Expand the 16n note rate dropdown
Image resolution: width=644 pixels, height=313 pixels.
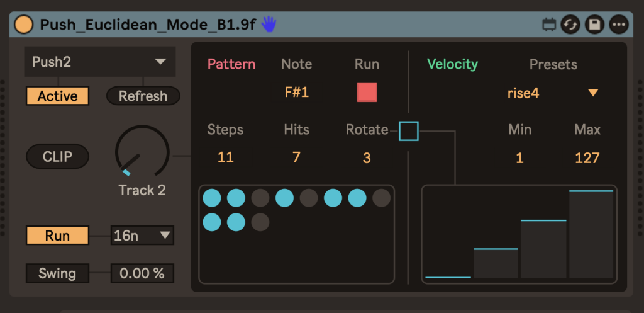coord(142,236)
